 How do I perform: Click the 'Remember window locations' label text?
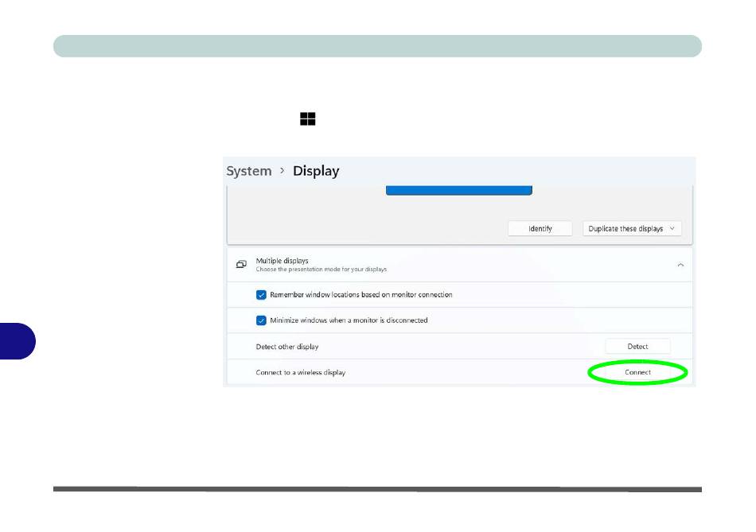pos(360,295)
